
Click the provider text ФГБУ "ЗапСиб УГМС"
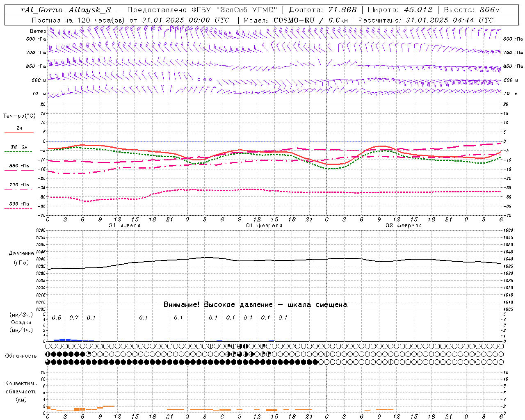tap(235, 10)
